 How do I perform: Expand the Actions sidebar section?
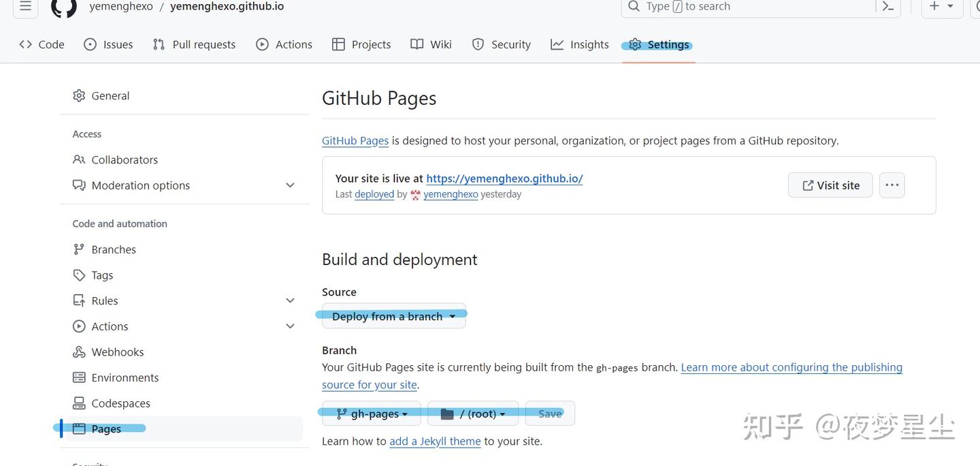(x=290, y=326)
